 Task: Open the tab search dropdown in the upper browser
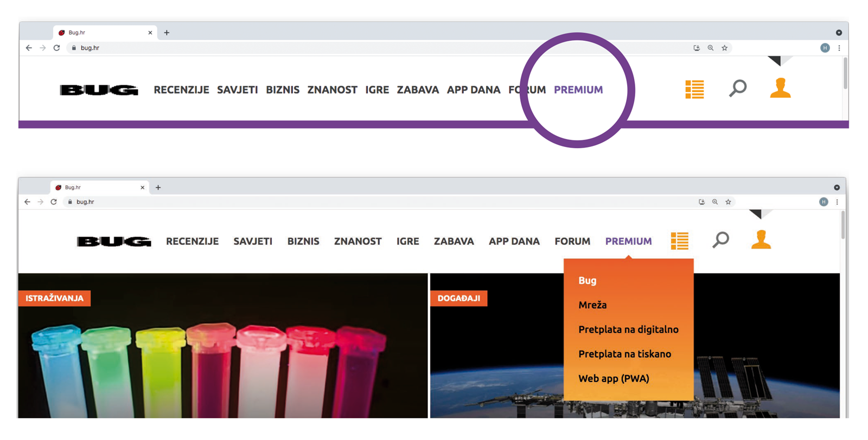839,33
